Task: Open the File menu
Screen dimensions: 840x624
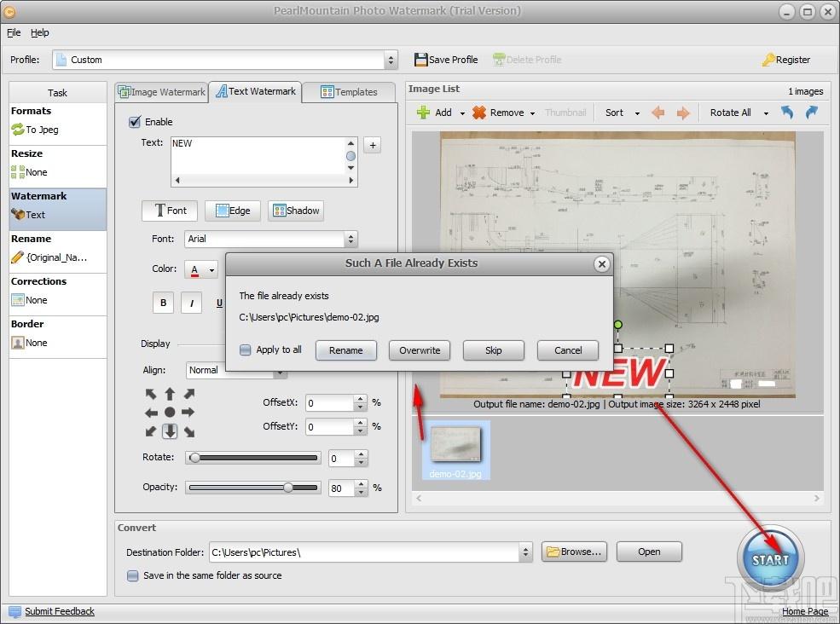Action: point(14,32)
